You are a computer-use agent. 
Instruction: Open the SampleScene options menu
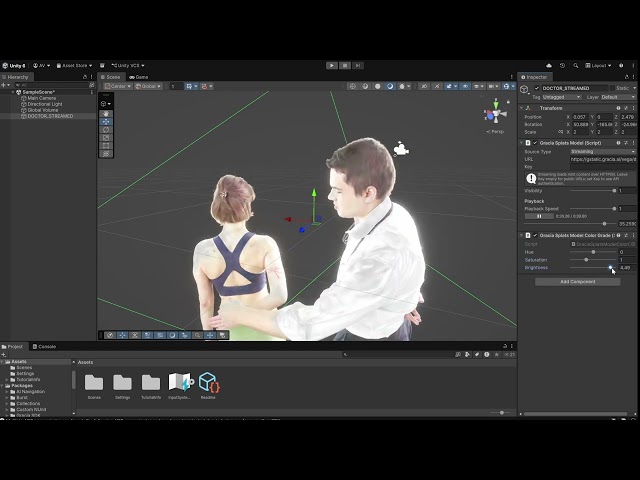pos(91,92)
